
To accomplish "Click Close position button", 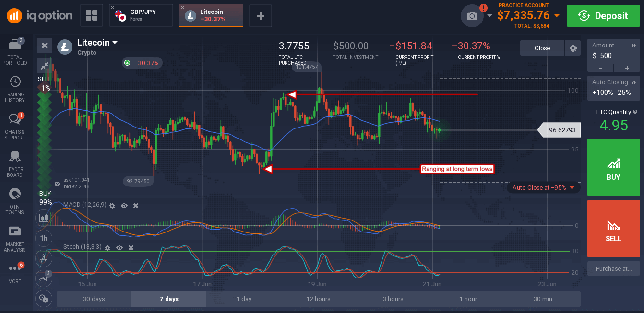I will (x=542, y=48).
